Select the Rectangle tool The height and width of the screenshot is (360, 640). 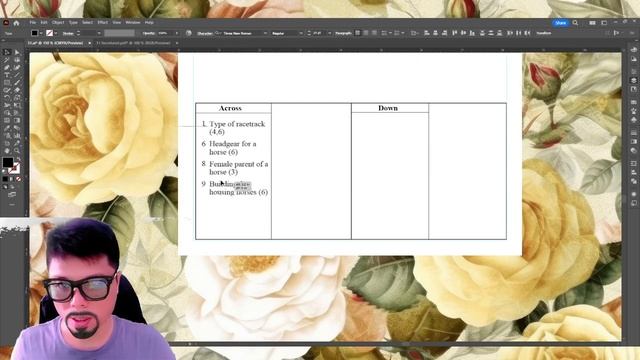tap(7, 82)
